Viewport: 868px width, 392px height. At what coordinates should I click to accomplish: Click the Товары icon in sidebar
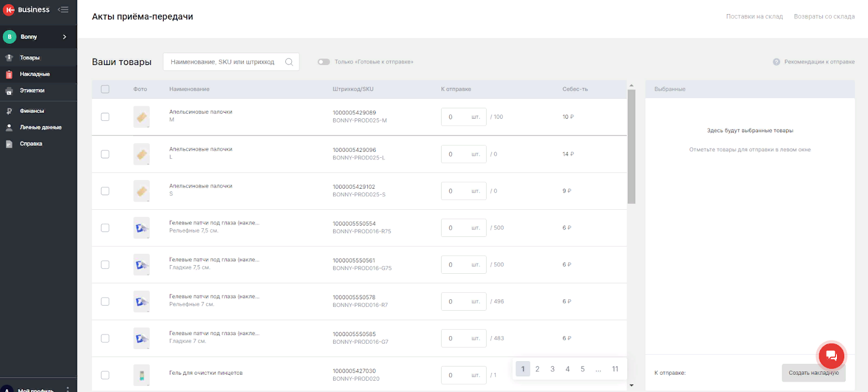[x=9, y=57]
